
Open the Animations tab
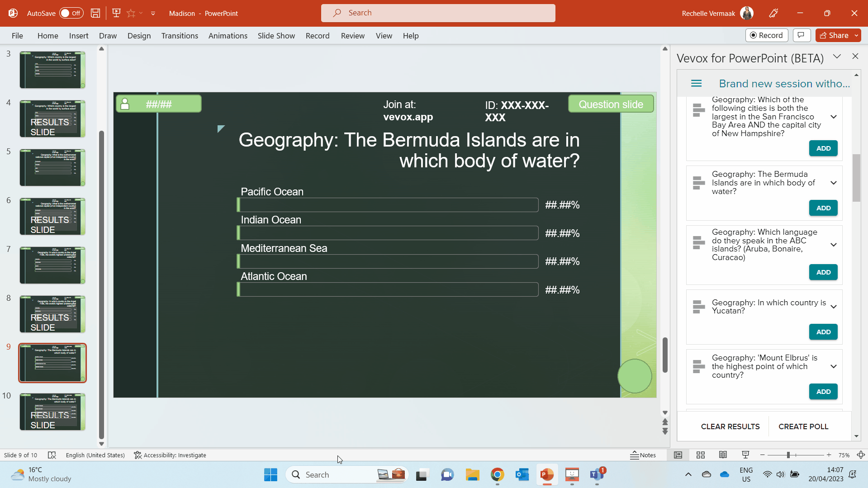pyautogui.click(x=228, y=36)
